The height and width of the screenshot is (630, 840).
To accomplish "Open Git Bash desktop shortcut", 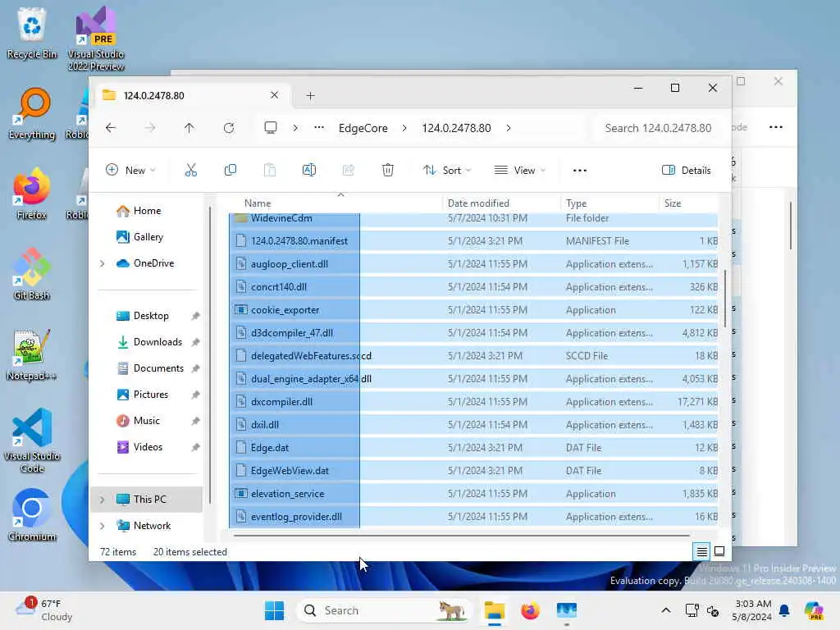I will click(x=32, y=274).
